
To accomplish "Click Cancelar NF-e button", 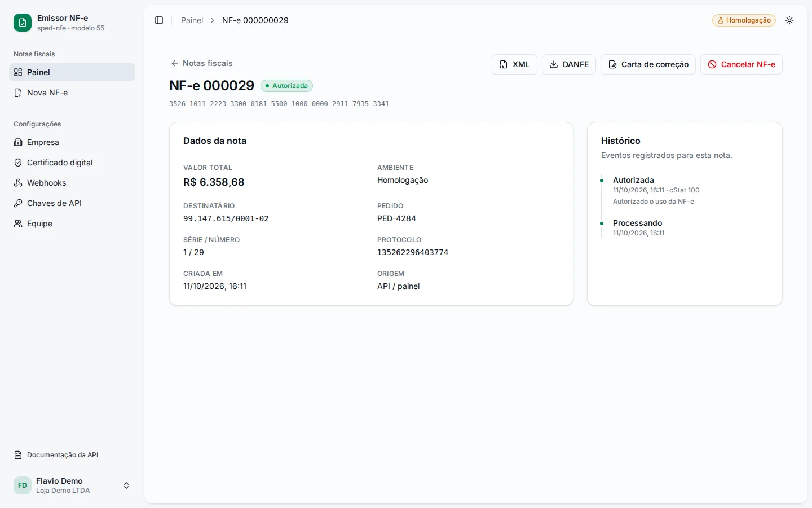I will point(742,64).
